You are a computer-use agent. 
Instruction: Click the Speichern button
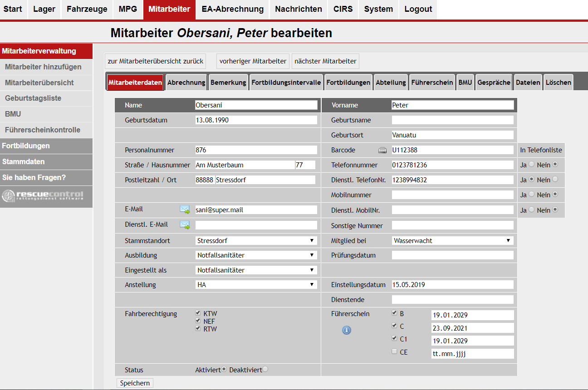click(135, 383)
